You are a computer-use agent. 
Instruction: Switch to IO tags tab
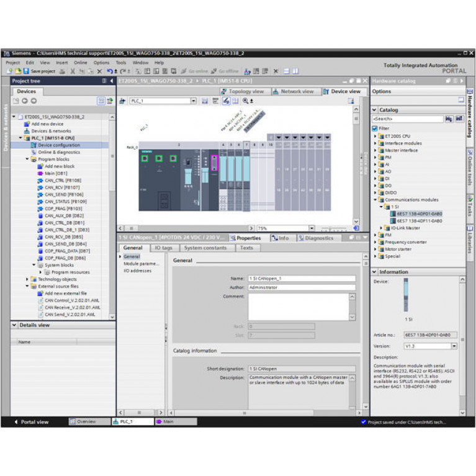163,248
